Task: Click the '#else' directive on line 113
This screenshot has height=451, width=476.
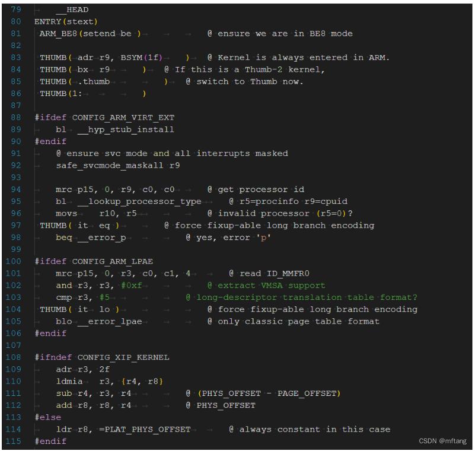Action: coord(47,417)
